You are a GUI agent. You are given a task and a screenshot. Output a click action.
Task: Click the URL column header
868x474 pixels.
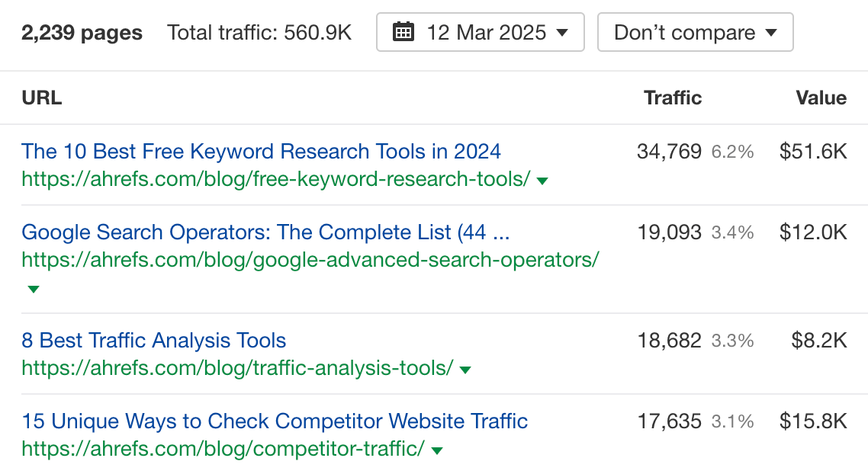tap(41, 98)
